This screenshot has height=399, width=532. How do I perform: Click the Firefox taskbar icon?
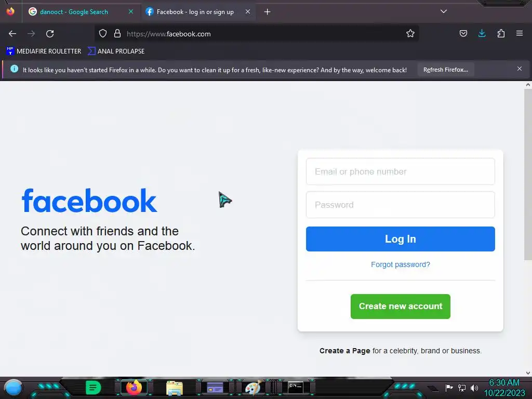pyautogui.click(x=134, y=388)
